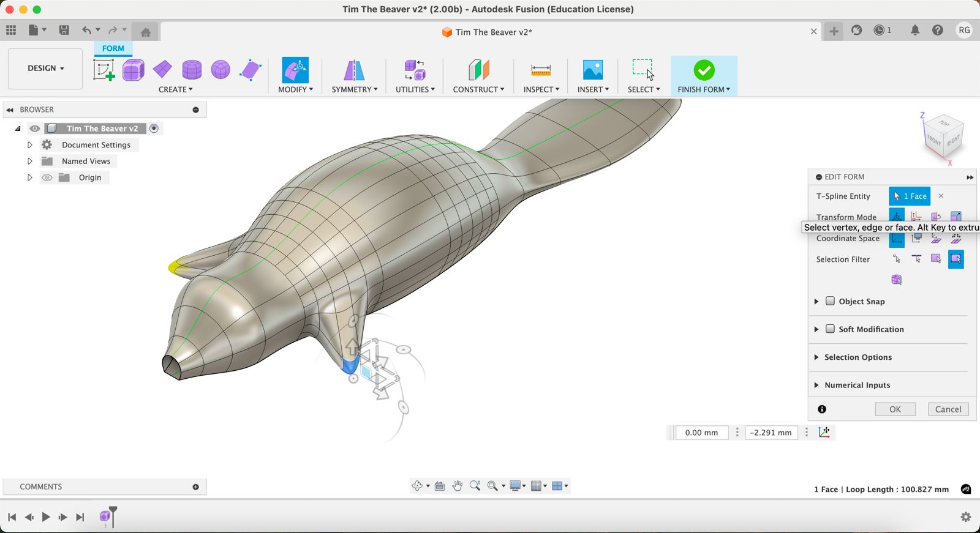Image resolution: width=980 pixels, height=533 pixels.
Task: Expand the Named Views tree node
Action: coord(29,161)
